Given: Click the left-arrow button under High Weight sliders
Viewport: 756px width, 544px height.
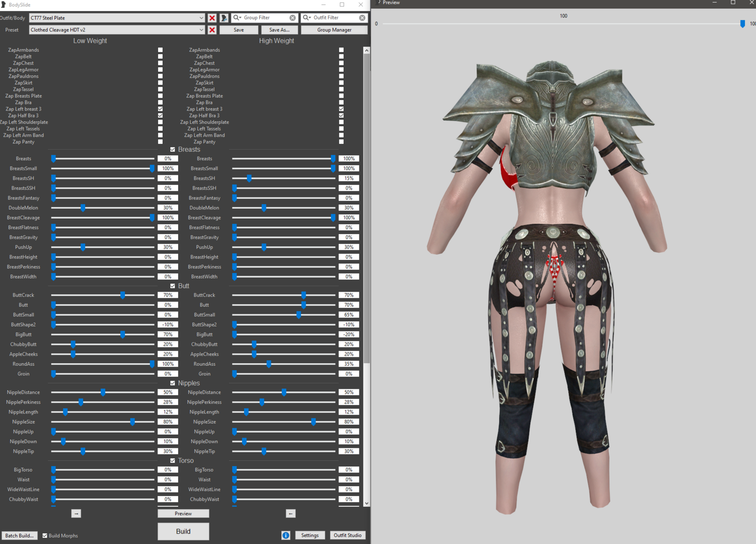Looking at the screenshot, I should click(x=290, y=513).
